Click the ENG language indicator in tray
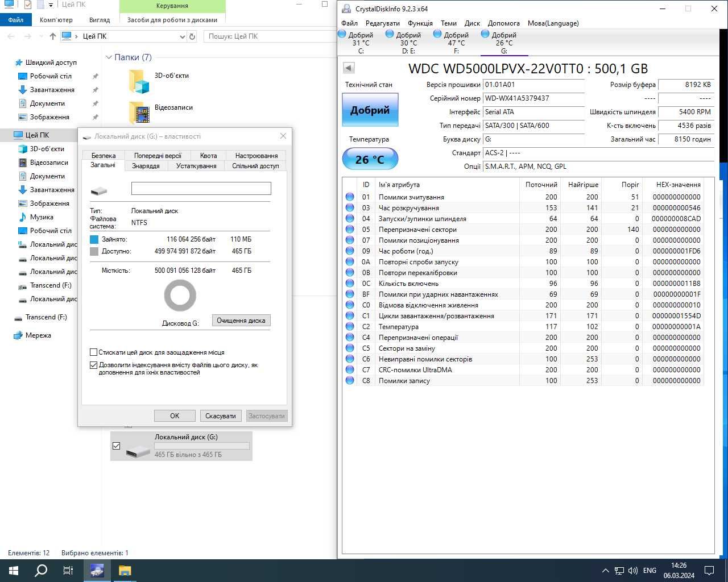This screenshot has width=728, height=582. tap(650, 571)
